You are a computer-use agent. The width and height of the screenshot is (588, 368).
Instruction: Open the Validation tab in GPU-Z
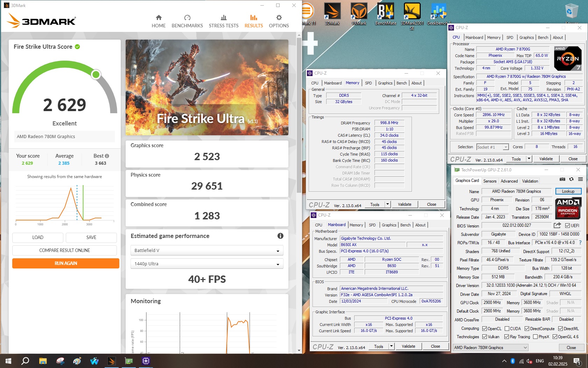[x=530, y=181]
